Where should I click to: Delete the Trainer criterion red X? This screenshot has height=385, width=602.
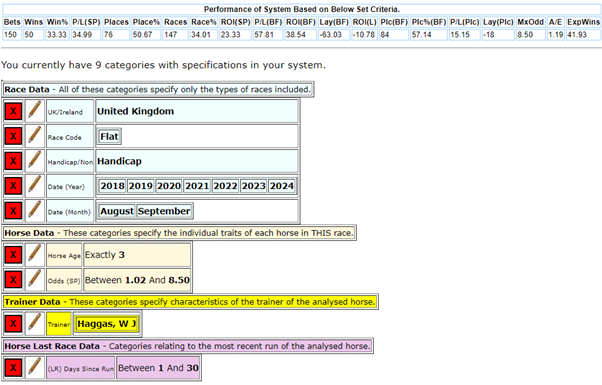(13, 324)
